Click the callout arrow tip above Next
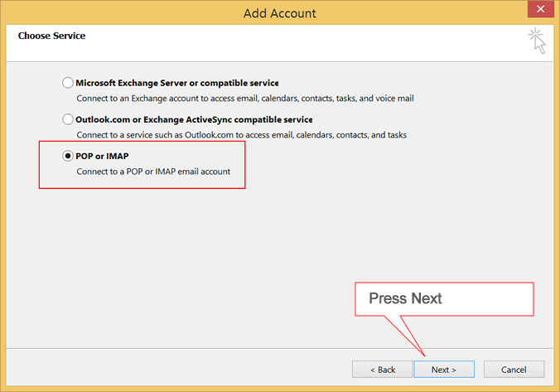Screen dimensions: 560x392 [x=424, y=355]
